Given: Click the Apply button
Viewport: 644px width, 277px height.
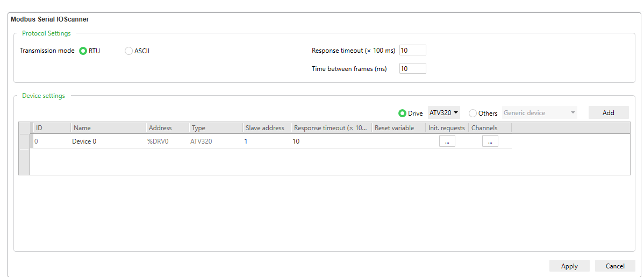Looking at the screenshot, I should (x=569, y=266).
